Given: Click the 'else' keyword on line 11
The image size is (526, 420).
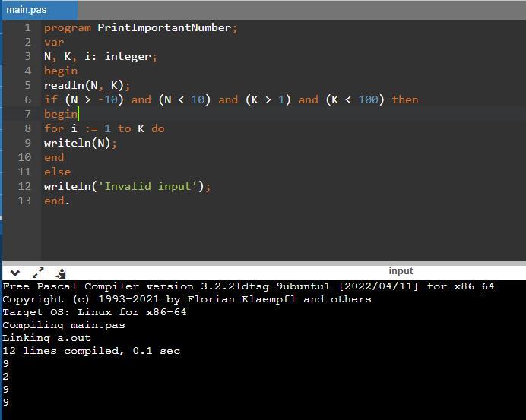Looking at the screenshot, I should (57, 172).
